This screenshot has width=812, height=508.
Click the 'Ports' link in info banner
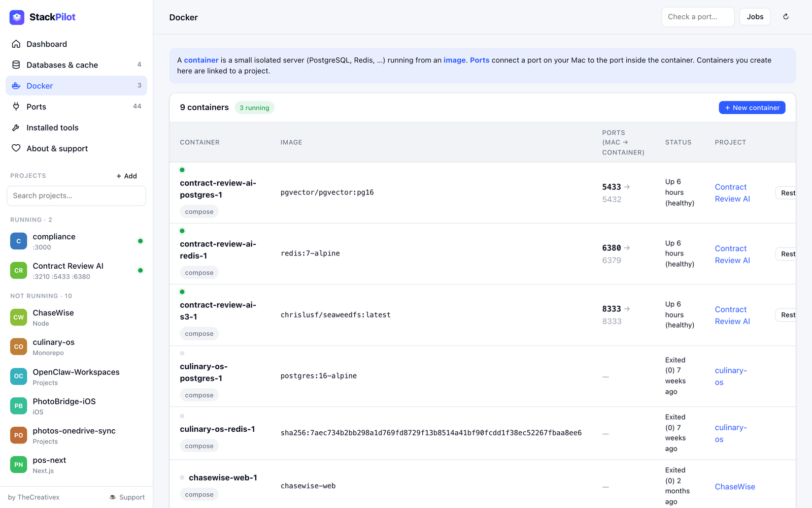pyautogui.click(x=480, y=60)
